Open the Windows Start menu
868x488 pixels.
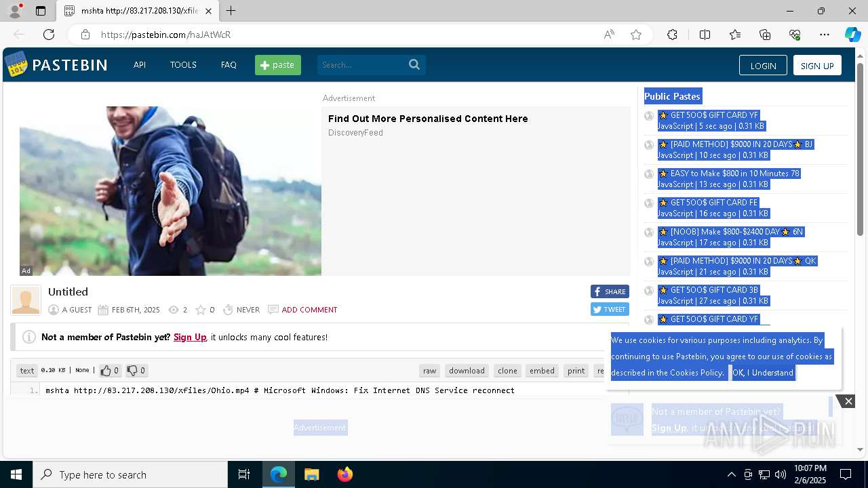click(16, 474)
